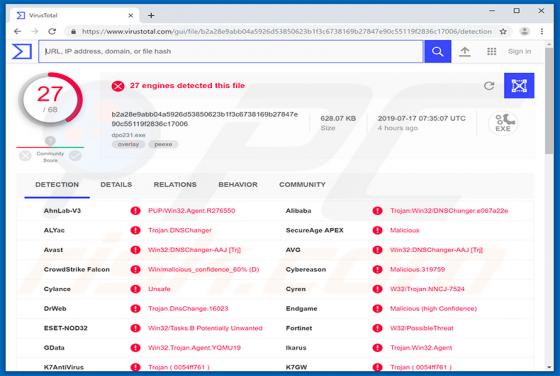This screenshot has height=376, width=560.
Task: Click ESET-NOD32 engine name
Action: click(65, 328)
